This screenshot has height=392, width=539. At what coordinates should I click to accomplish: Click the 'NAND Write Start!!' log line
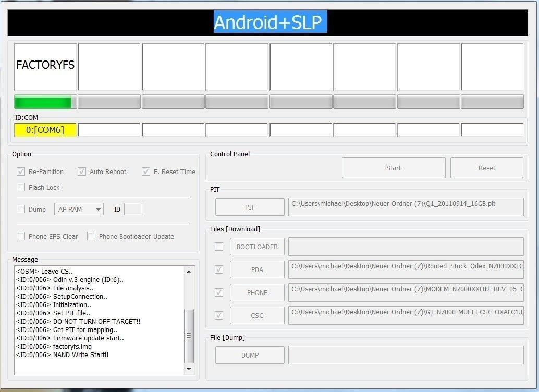62,355
